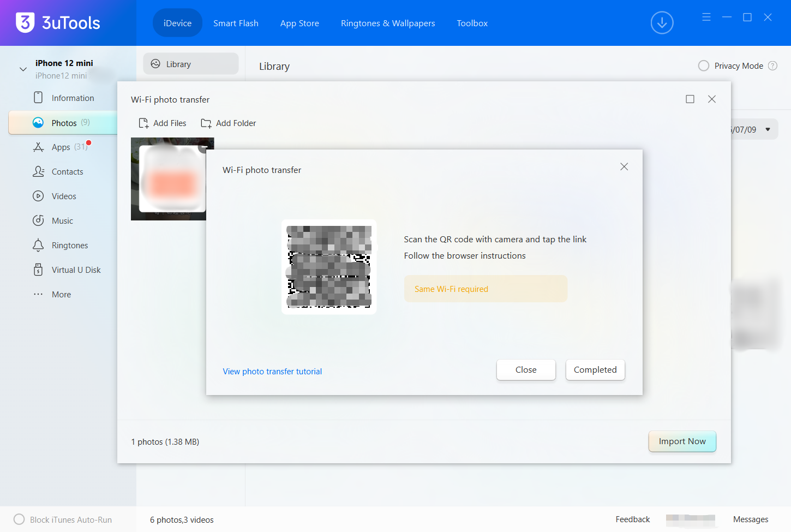This screenshot has width=791, height=532.
Task: Select Photos (9) in the sidebar
Action: coord(63,123)
